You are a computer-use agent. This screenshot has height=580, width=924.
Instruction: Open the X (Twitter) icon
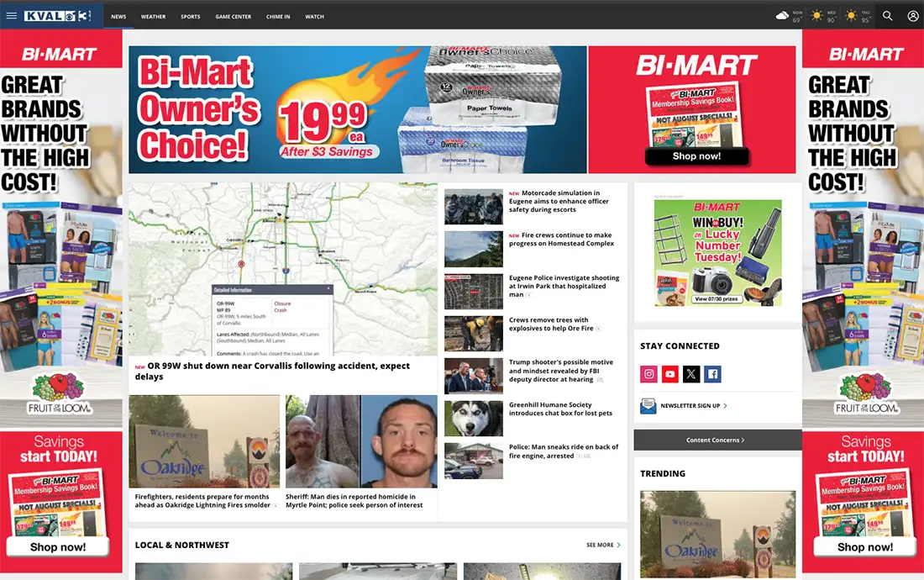coord(691,374)
